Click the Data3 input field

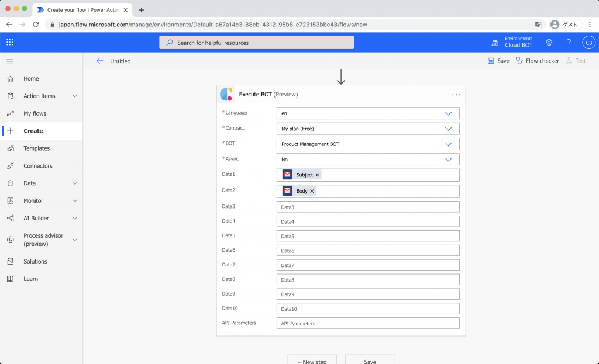pyautogui.click(x=368, y=207)
